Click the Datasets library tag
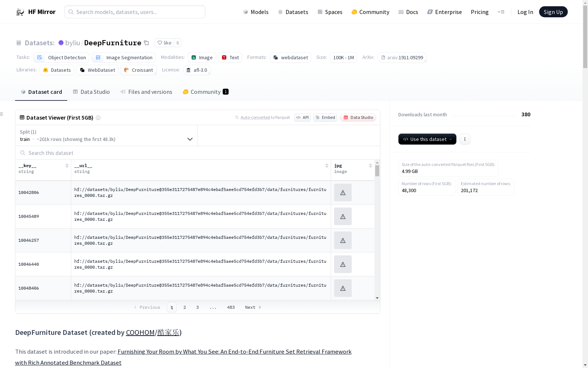The image size is (588, 368). [x=57, y=70]
